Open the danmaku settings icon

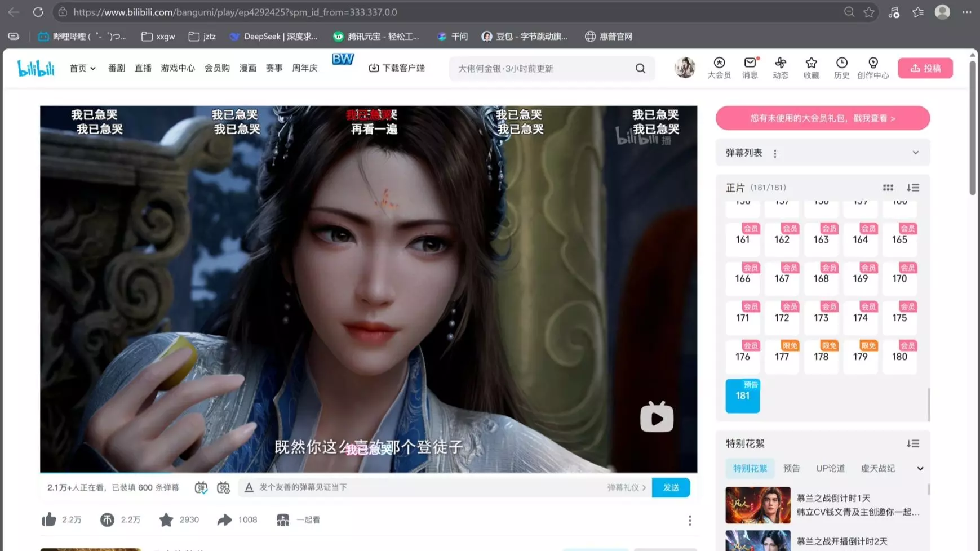point(223,487)
